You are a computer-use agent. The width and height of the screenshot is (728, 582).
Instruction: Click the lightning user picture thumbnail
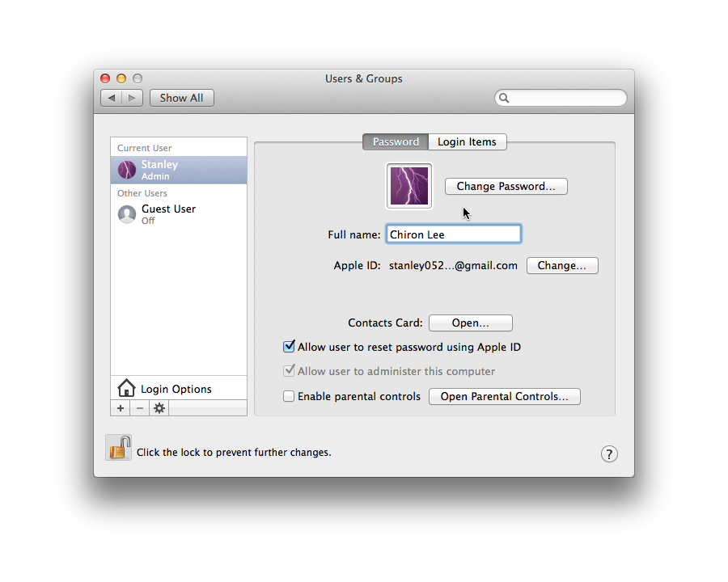pos(409,186)
